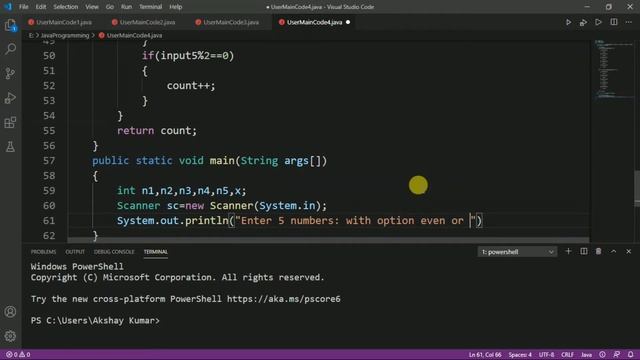
Task: Select the Terminal panel tab
Action: pyautogui.click(x=156, y=252)
